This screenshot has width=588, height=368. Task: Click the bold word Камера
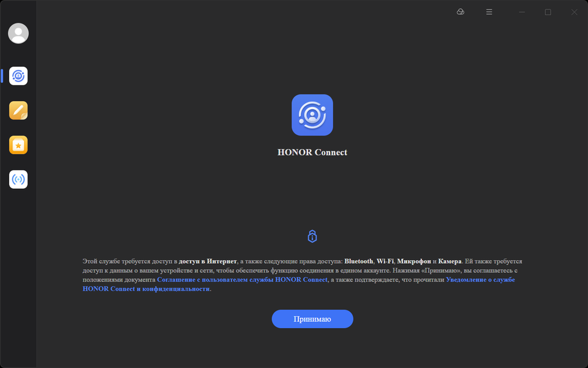(x=450, y=261)
